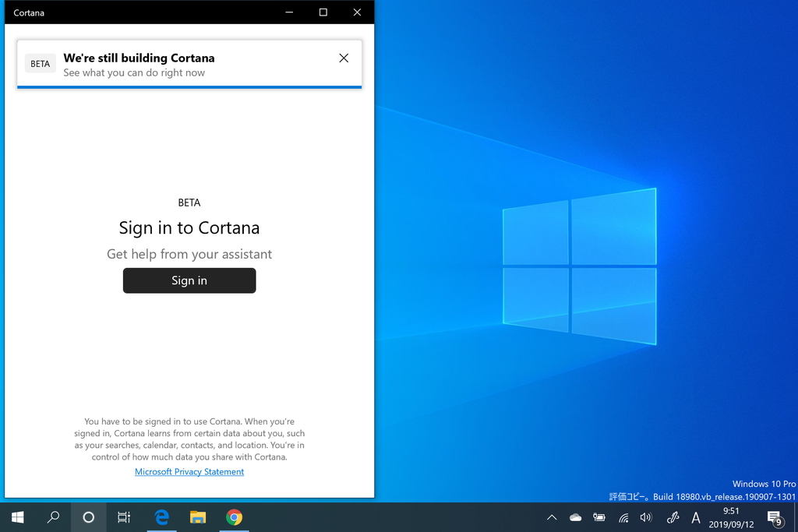
Task: Dismiss the "We're still building Cortana" banner
Action: (x=344, y=58)
